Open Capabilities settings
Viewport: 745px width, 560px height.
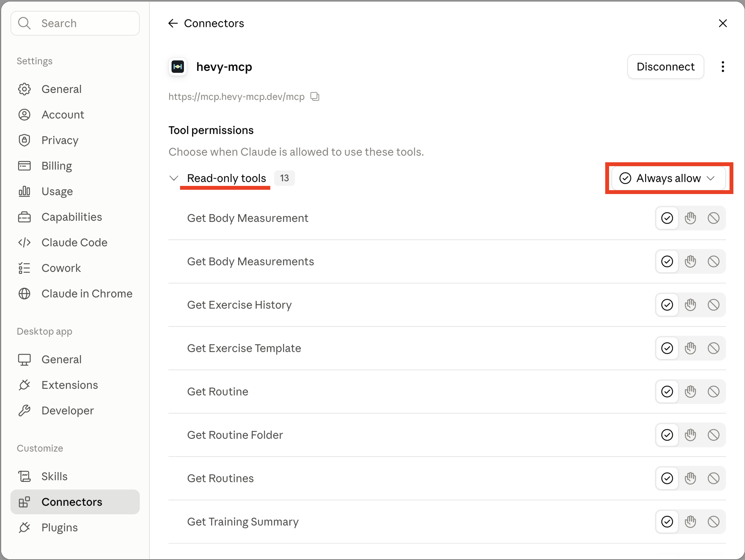pyautogui.click(x=75, y=217)
